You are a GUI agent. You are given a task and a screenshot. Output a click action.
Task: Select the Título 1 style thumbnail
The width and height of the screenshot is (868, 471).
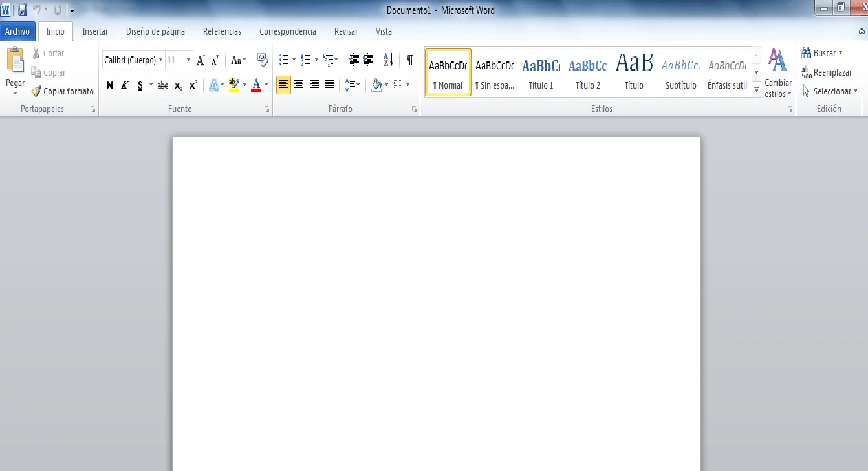tap(541, 72)
